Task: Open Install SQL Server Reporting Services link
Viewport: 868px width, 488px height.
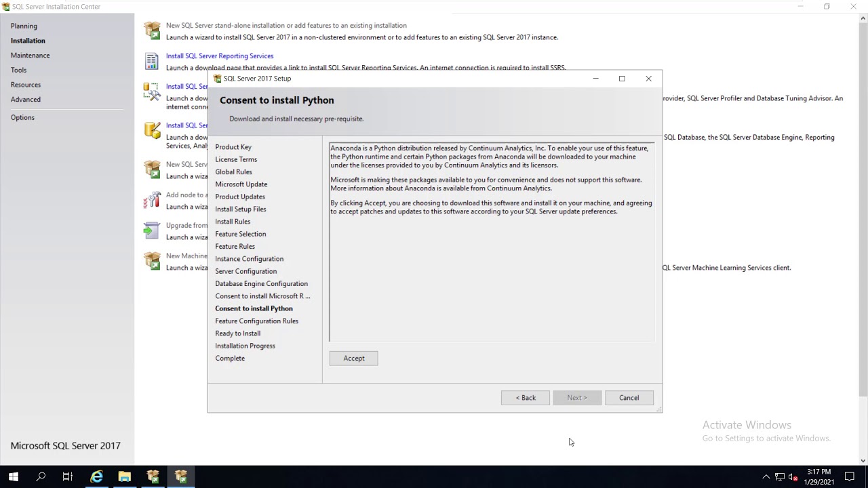Action: (x=220, y=56)
